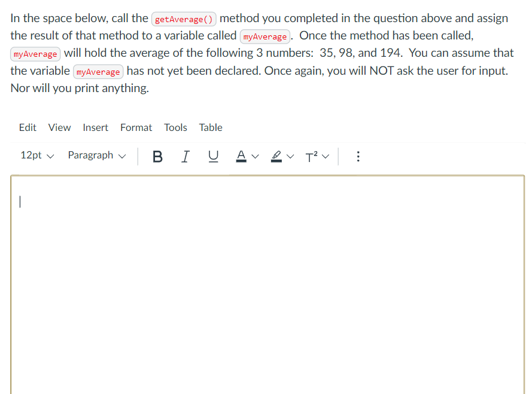
Task: Open the Insert menu
Action: [95, 127]
